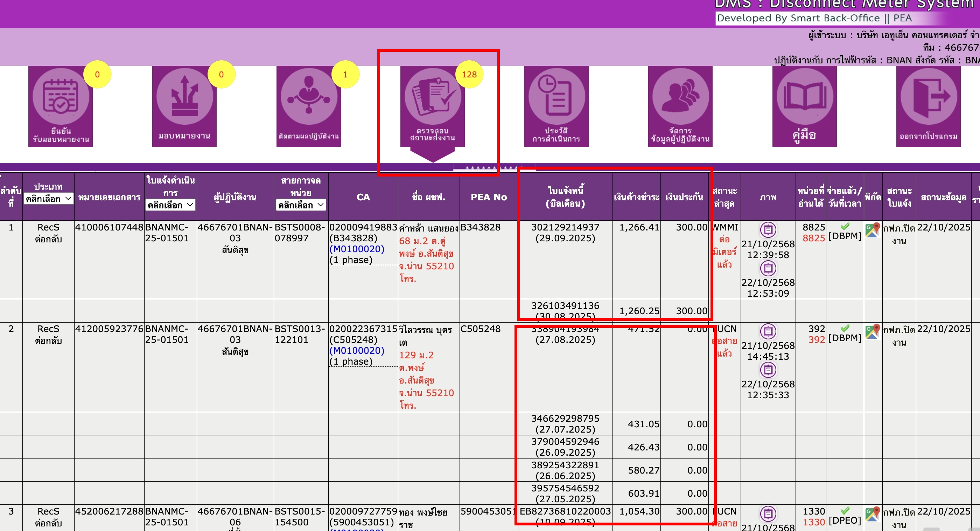Image resolution: width=980 pixels, height=531 pixels.
Task: Expand the type filter dropdown
Action: coord(48,199)
